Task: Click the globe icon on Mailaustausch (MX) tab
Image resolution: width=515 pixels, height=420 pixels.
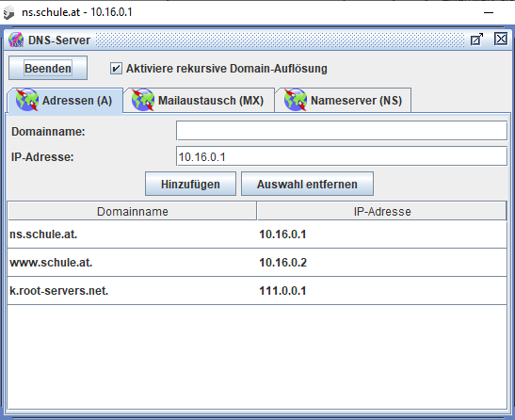Action: click(x=143, y=100)
